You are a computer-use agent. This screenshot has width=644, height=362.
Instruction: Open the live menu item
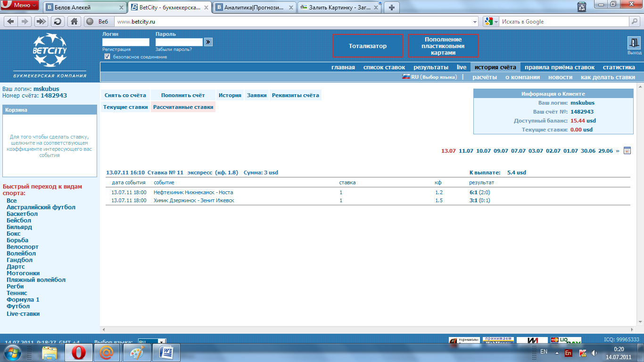pyautogui.click(x=462, y=67)
